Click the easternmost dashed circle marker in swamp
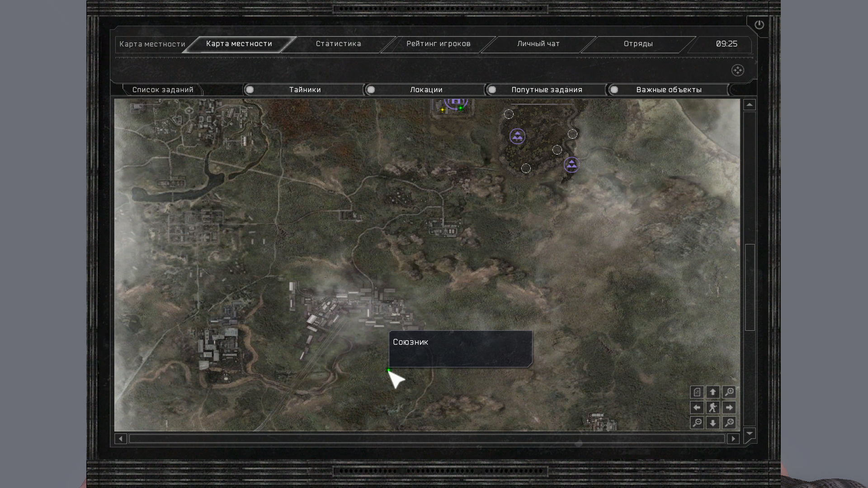The height and width of the screenshot is (488, 868). pyautogui.click(x=572, y=134)
